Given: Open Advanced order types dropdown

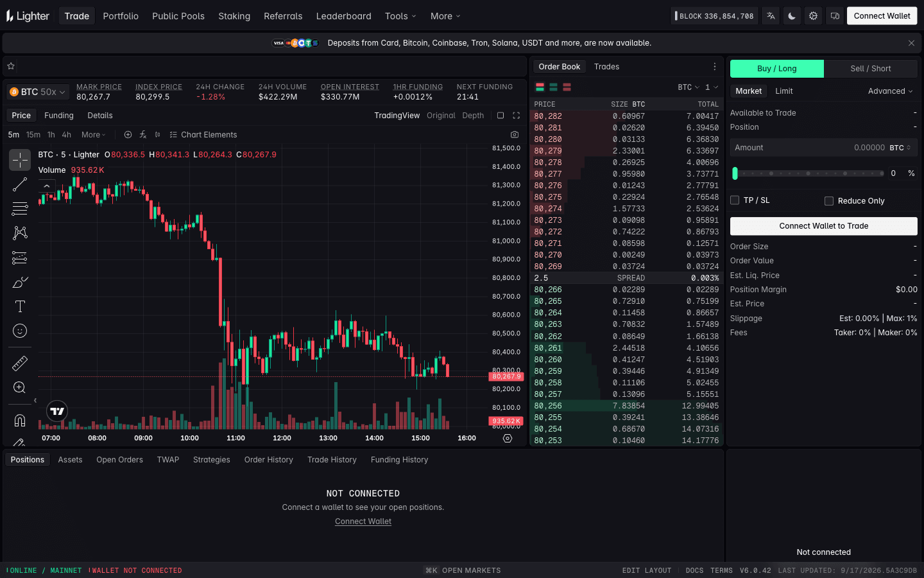Looking at the screenshot, I should click(890, 91).
